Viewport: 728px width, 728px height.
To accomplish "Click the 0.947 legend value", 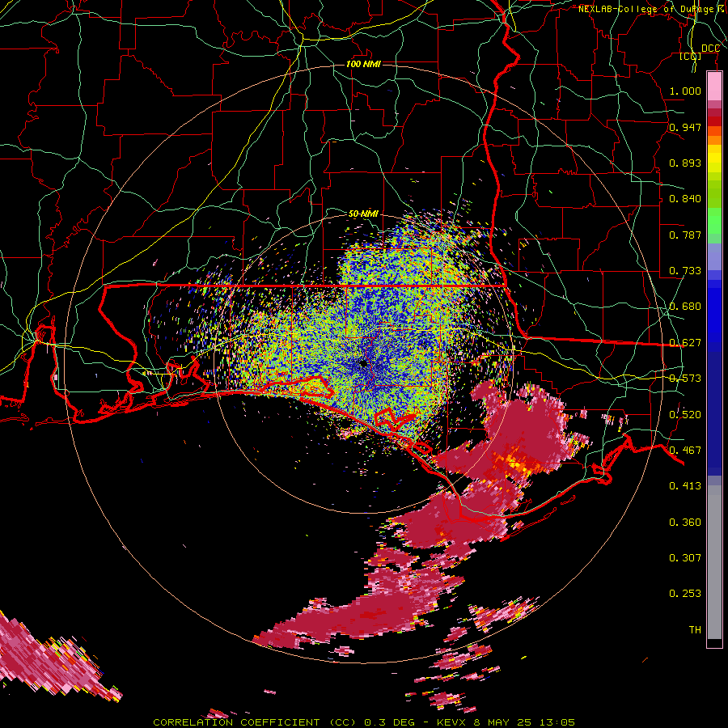I will (x=685, y=127).
